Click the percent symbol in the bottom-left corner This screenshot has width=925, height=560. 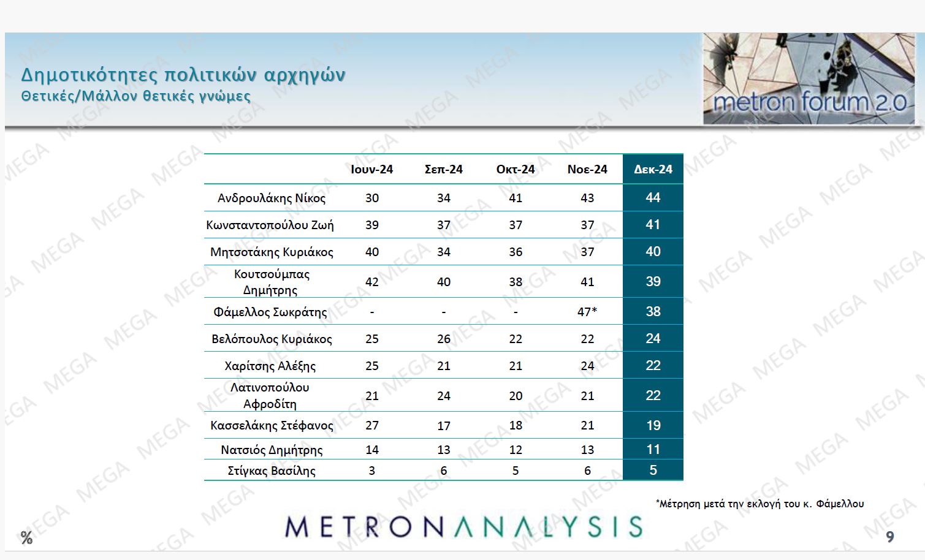[x=26, y=538]
